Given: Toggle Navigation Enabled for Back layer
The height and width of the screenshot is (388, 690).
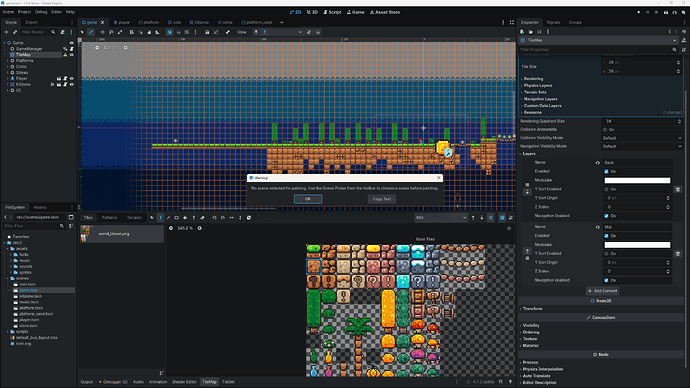Looking at the screenshot, I should point(606,216).
